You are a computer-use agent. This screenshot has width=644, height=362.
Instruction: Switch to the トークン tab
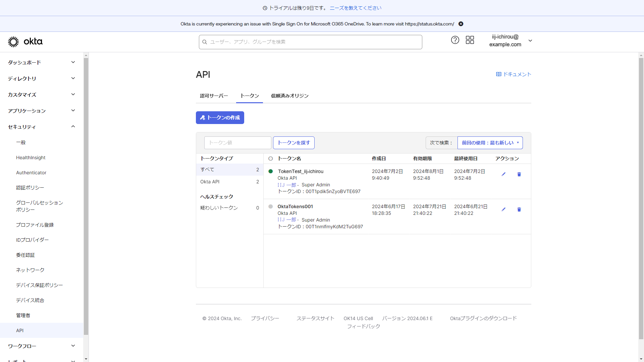pos(250,96)
